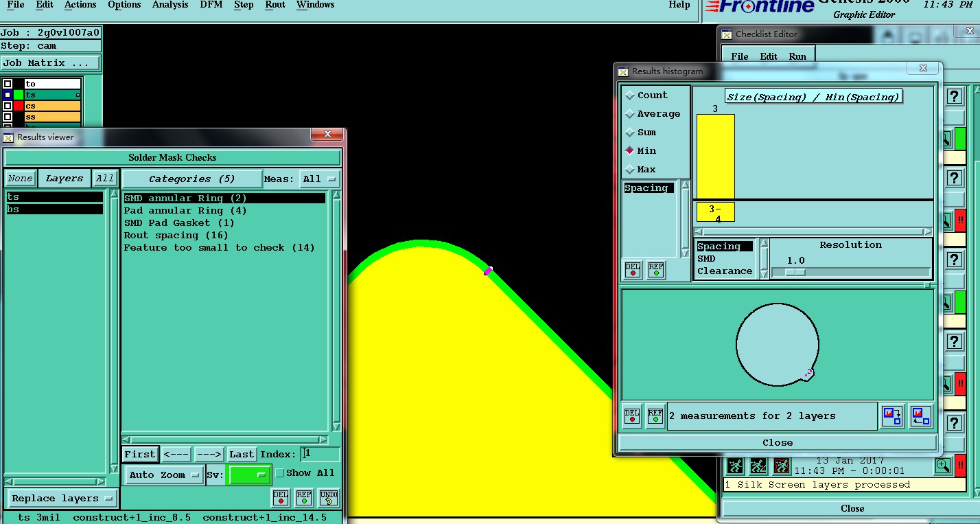The width and height of the screenshot is (980, 524).
Task: Click the red color swatch of layer cs
Action: (x=19, y=106)
